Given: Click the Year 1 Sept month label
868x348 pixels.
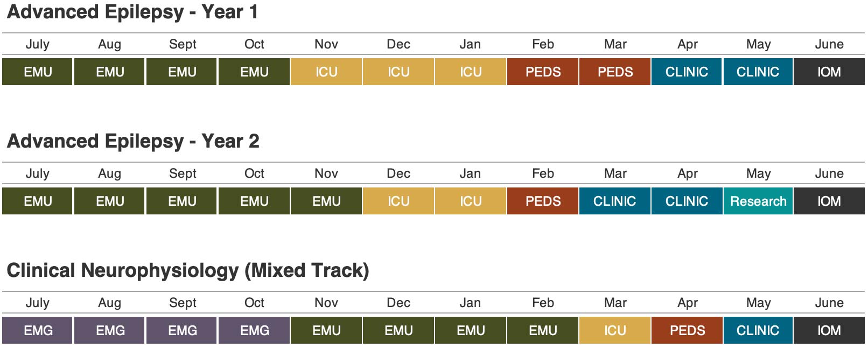Looking at the screenshot, I should pos(183,44).
